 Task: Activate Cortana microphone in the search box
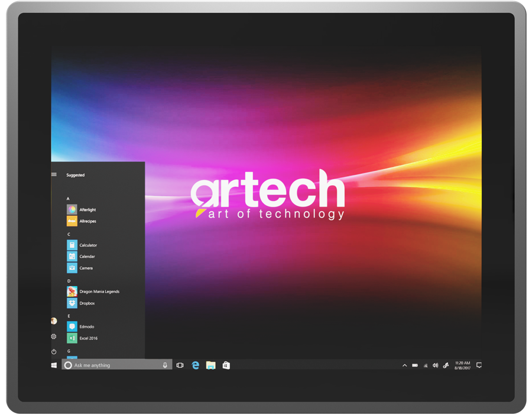(x=165, y=366)
